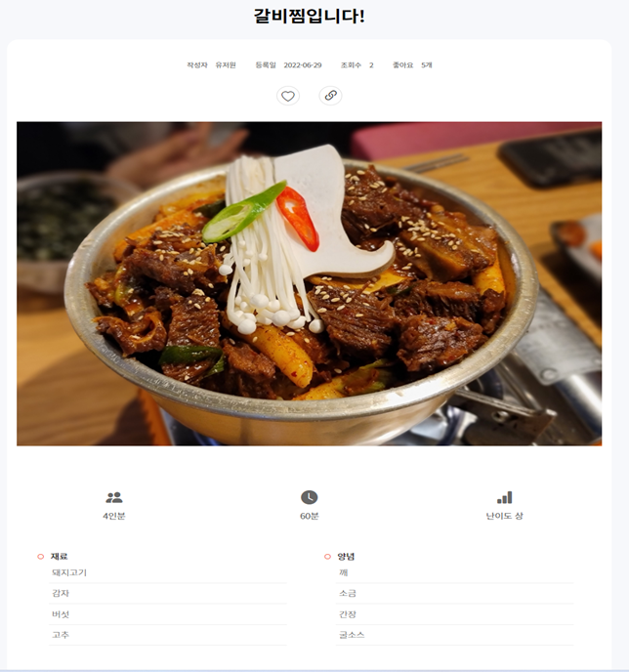The height and width of the screenshot is (672, 629).
Task: Select the 감자 ingredient row
Action: pyautogui.click(x=168, y=594)
